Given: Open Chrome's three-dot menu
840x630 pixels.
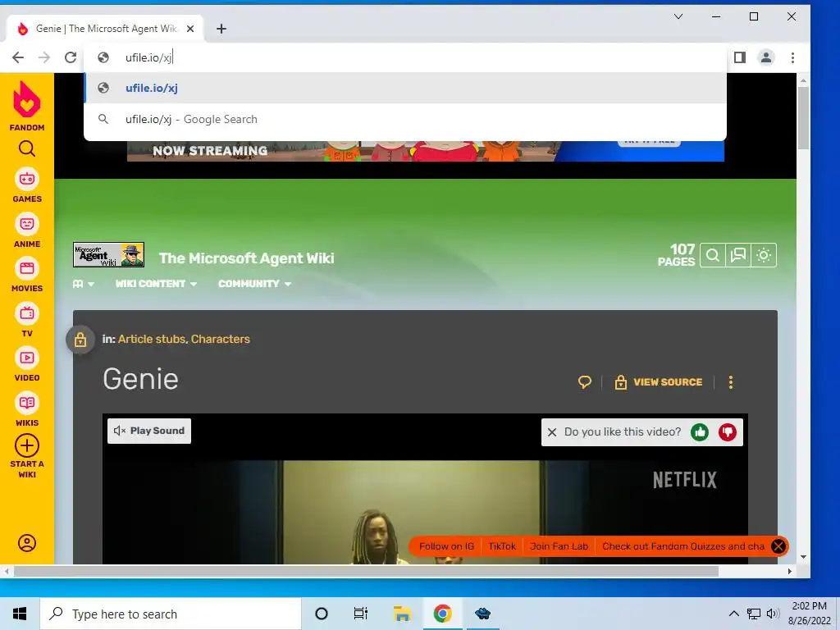Looking at the screenshot, I should click(x=792, y=57).
